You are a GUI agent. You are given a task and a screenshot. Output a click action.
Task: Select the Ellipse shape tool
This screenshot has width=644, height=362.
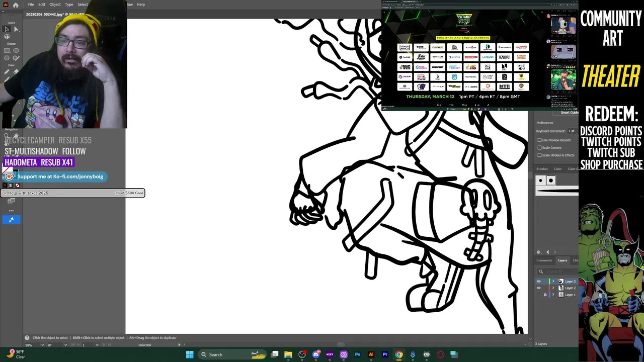(16, 50)
